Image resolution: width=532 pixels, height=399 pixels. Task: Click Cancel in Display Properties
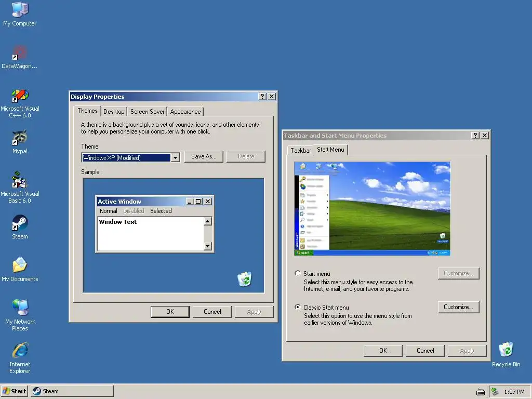point(212,312)
